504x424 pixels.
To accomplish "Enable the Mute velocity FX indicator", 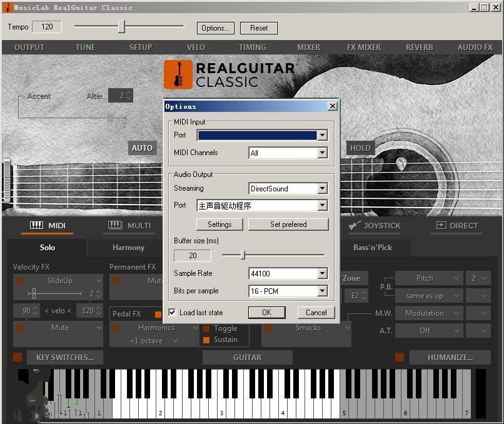I will (20, 328).
